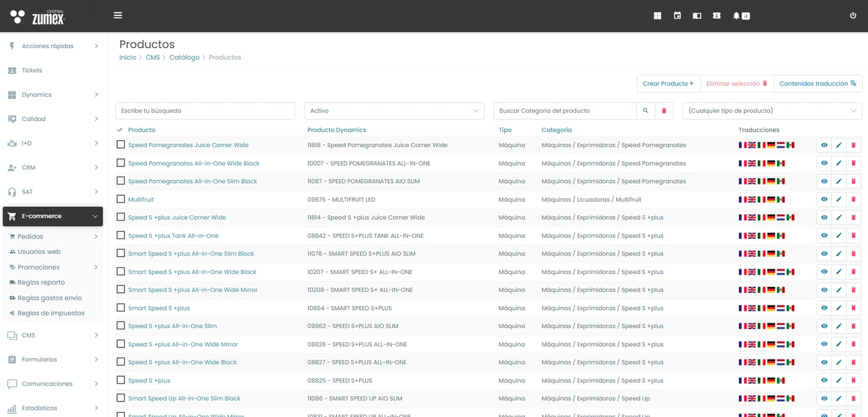Click the notifications bell icon
This screenshot has height=417, width=868.
[x=736, y=15]
